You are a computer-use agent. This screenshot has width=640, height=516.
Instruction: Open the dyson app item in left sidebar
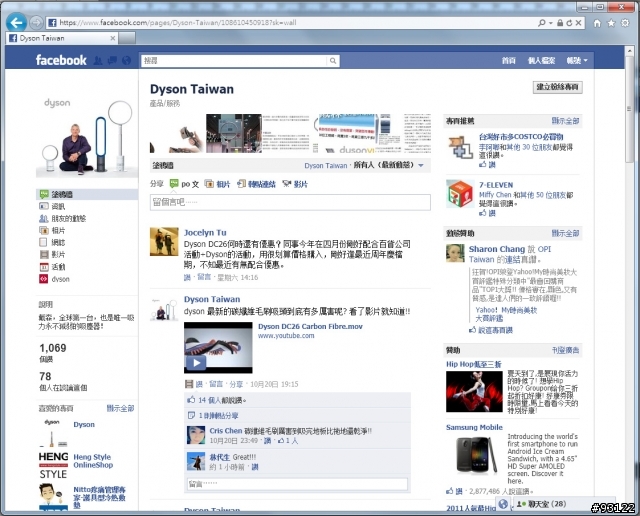(x=54, y=279)
